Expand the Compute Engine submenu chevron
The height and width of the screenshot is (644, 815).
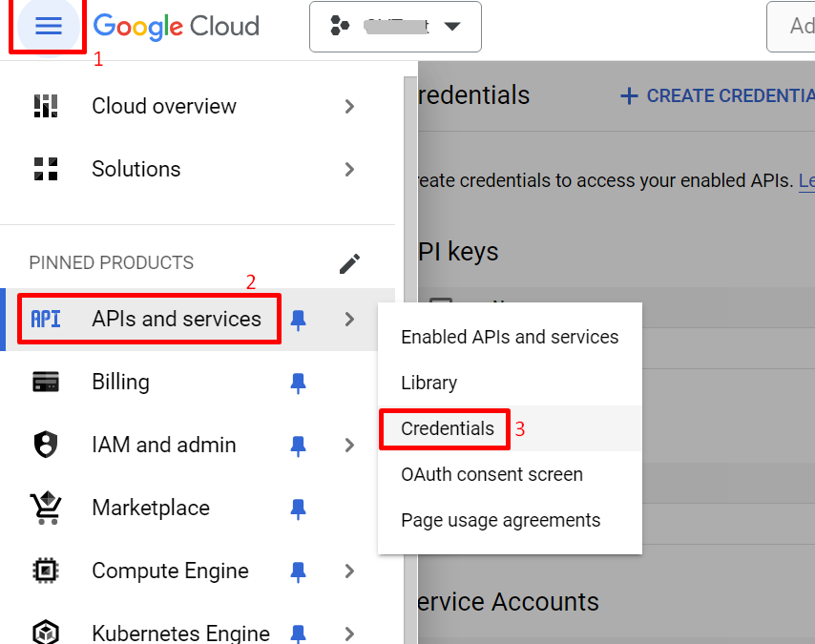click(349, 571)
